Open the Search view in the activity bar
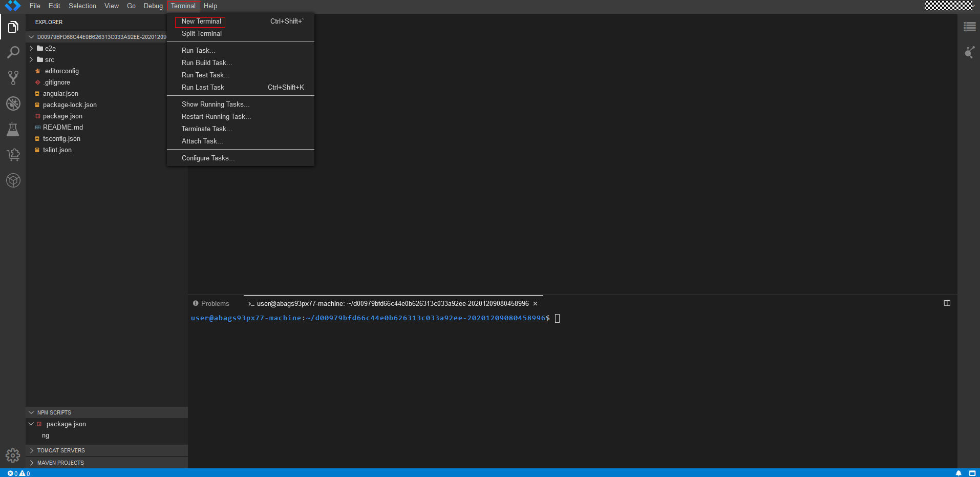Image resolution: width=980 pixels, height=477 pixels. pyautogui.click(x=13, y=52)
